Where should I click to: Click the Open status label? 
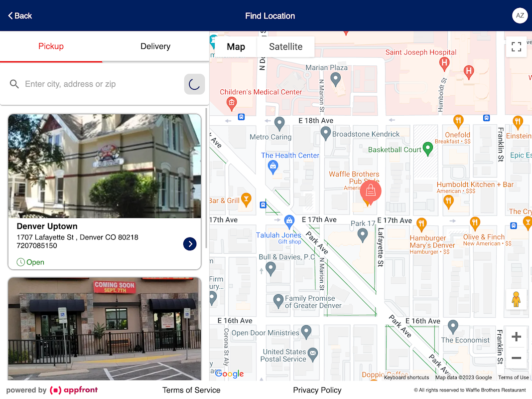[x=30, y=262]
